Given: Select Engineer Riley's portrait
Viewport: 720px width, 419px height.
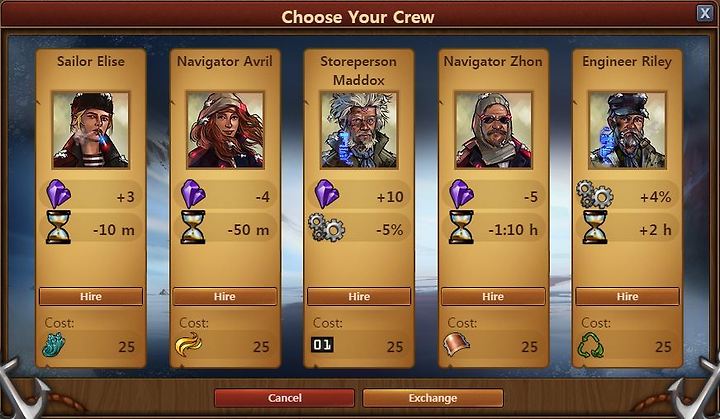Looking at the screenshot, I should (627, 130).
